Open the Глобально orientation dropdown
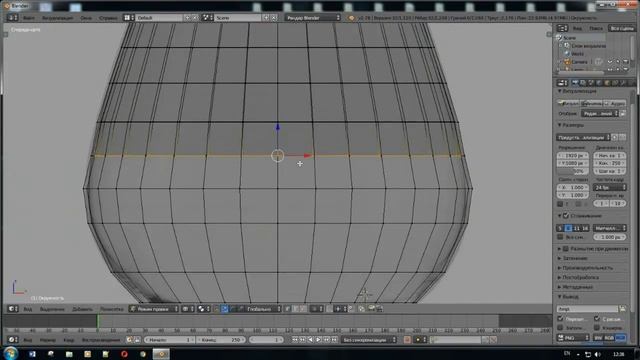Screen dimensions: 640x360 (x=263, y=309)
